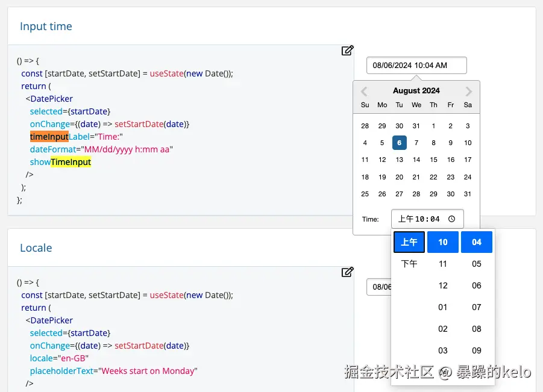
Task: Click showTimeInput prop in code
Action: click(x=60, y=162)
